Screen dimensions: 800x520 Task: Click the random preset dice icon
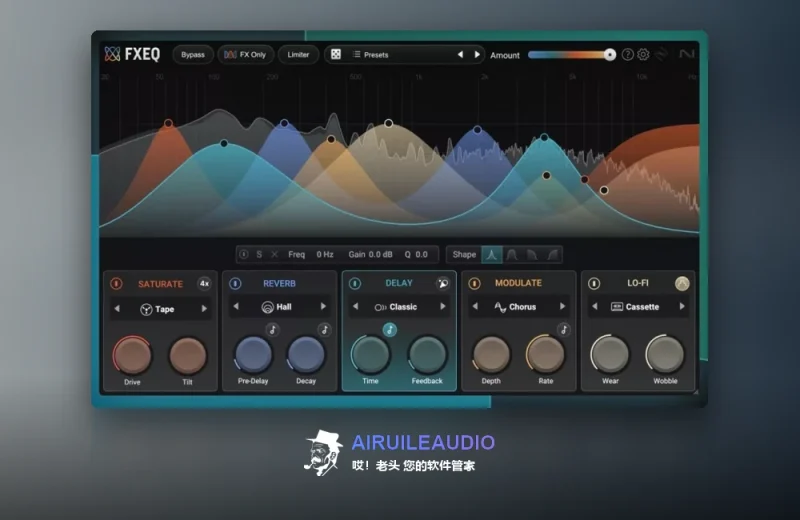pyautogui.click(x=336, y=54)
